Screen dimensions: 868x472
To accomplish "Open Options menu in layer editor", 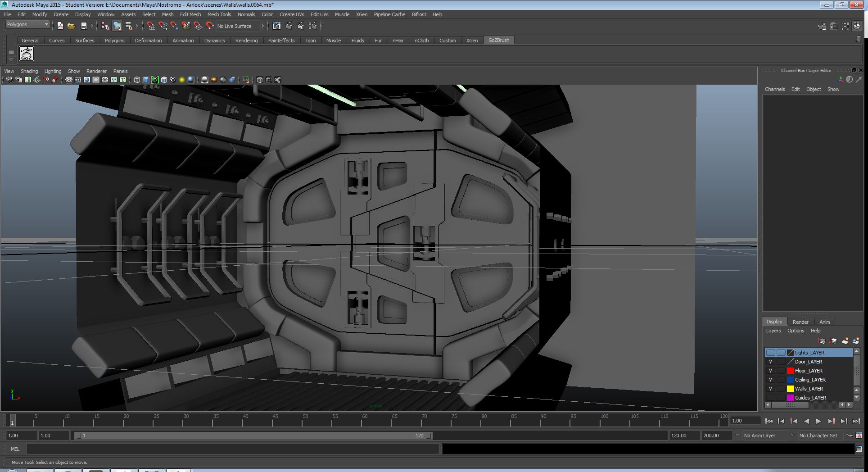I will [x=796, y=331].
